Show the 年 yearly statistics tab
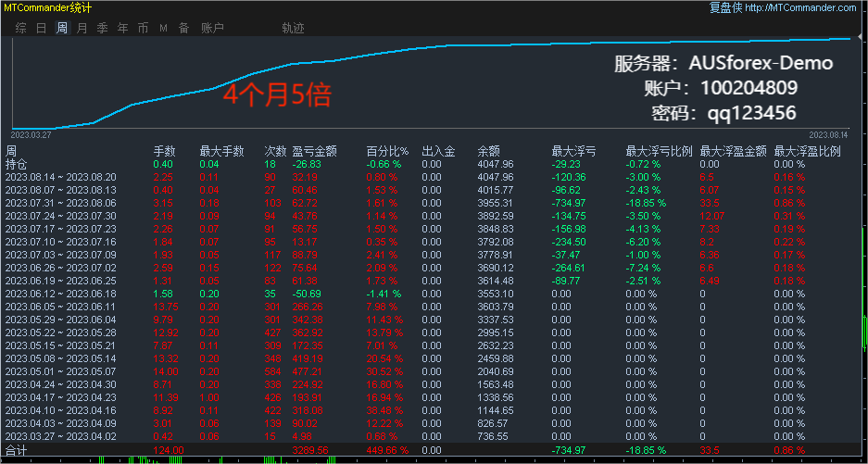The image size is (868, 464). click(123, 28)
